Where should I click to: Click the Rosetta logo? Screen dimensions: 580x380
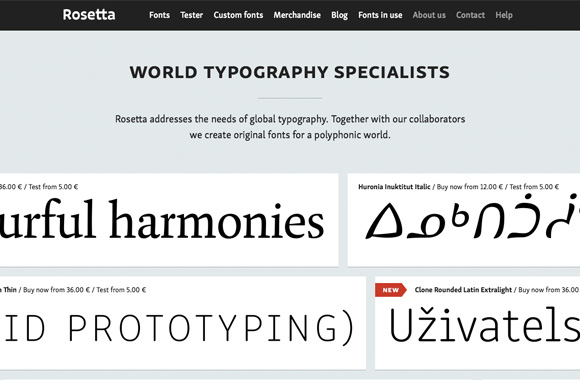pos(89,15)
